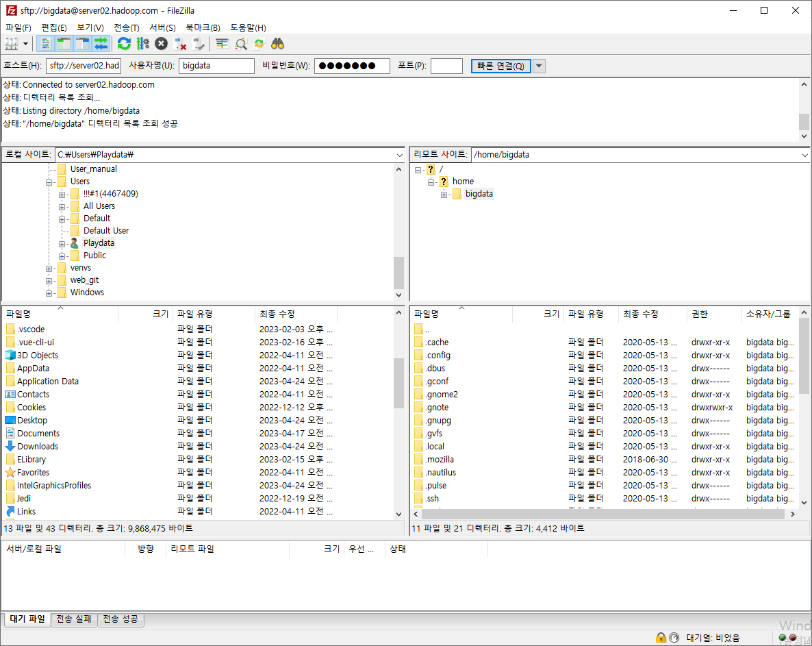Screen dimensions: 812x646
Task: Select the Favorites star icon
Action: [10, 473]
